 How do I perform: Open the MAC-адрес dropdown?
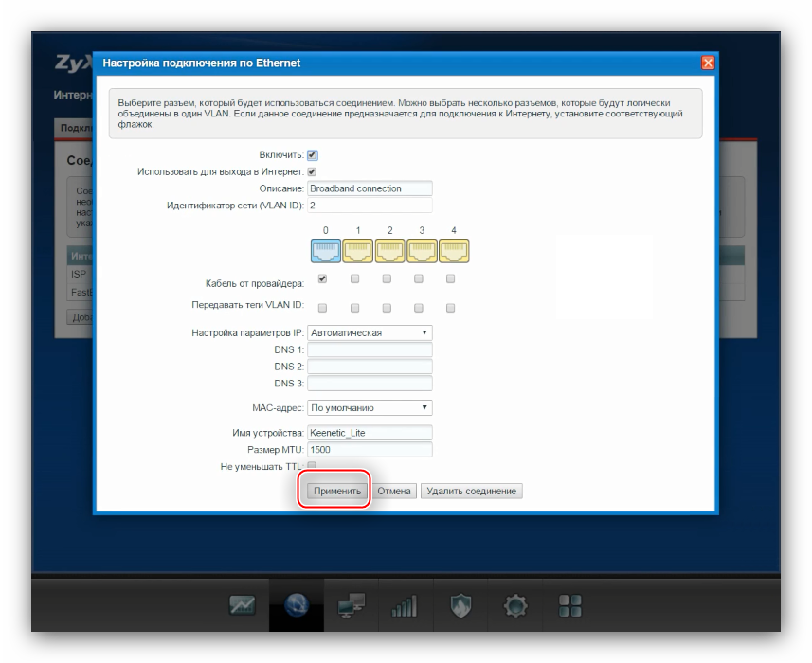point(370,408)
